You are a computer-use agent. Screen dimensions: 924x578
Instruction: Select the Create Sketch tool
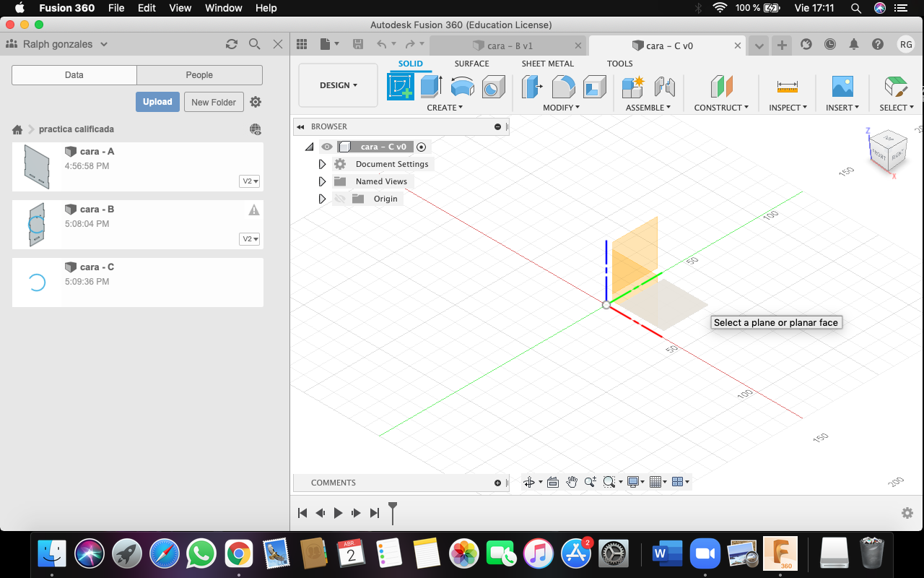click(x=401, y=87)
